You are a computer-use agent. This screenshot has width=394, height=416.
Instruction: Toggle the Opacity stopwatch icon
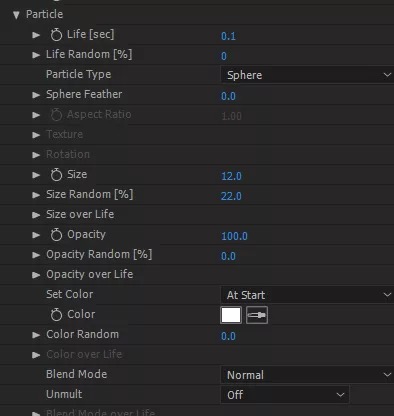pos(56,235)
